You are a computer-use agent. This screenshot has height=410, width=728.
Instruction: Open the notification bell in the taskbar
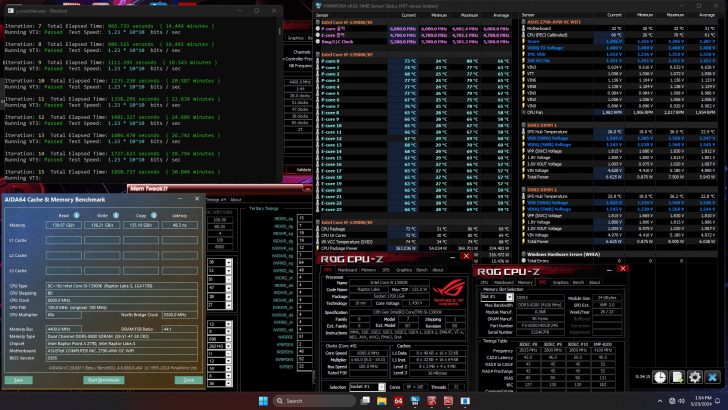(717, 401)
